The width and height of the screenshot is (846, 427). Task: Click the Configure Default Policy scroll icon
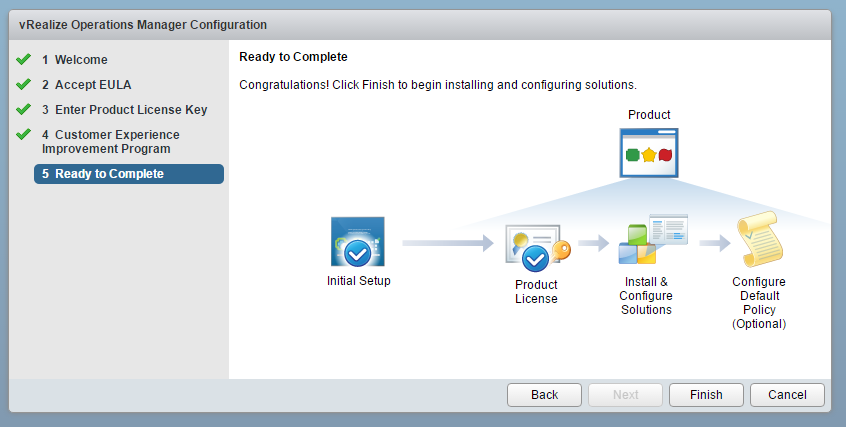click(x=760, y=239)
